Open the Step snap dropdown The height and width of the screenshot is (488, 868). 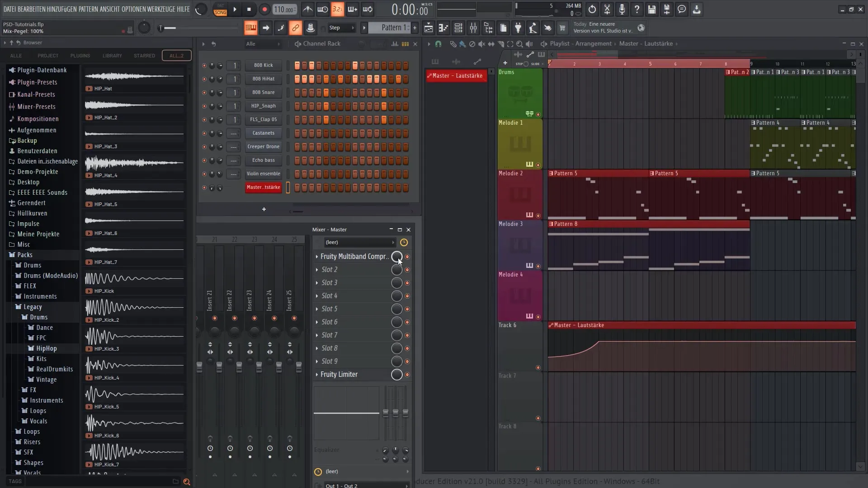click(342, 28)
